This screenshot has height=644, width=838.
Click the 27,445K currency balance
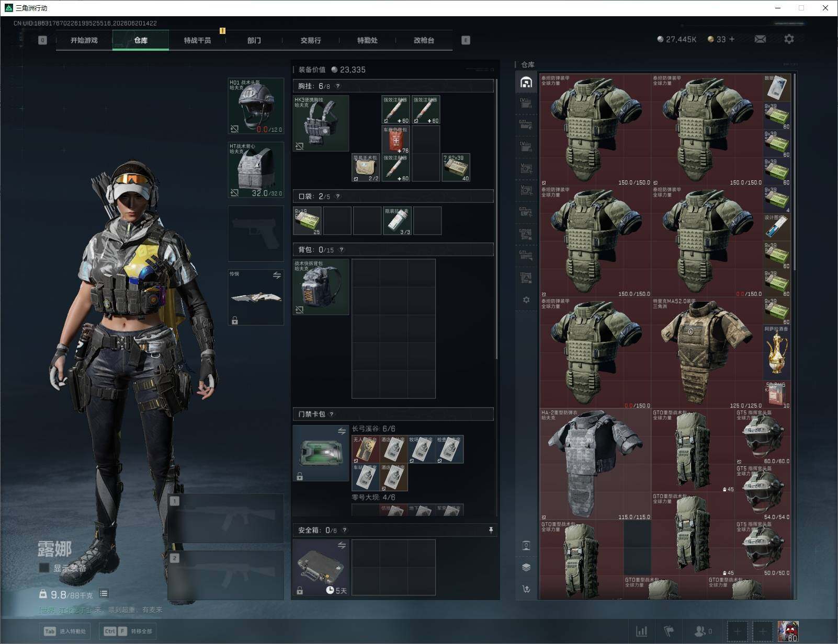click(677, 39)
